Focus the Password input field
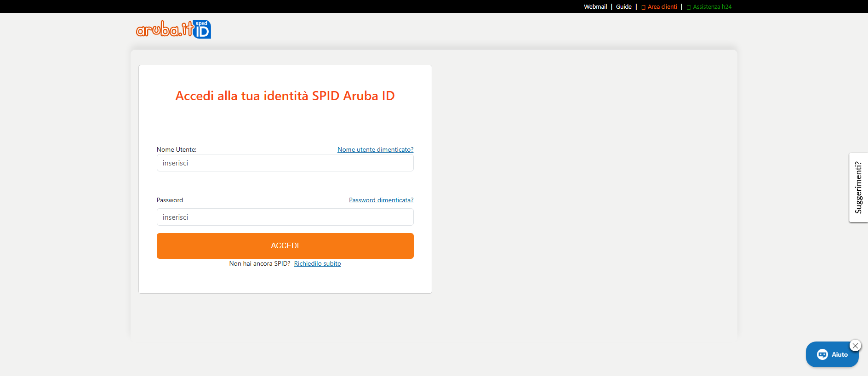The height and width of the screenshot is (376, 868). click(285, 217)
